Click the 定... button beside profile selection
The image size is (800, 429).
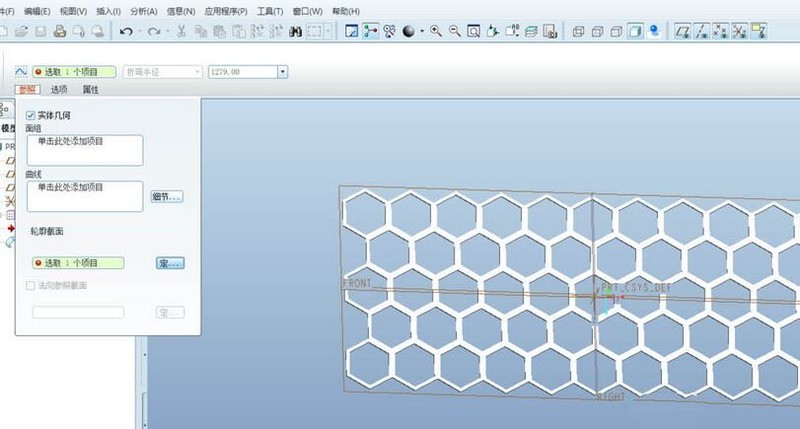click(x=170, y=263)
